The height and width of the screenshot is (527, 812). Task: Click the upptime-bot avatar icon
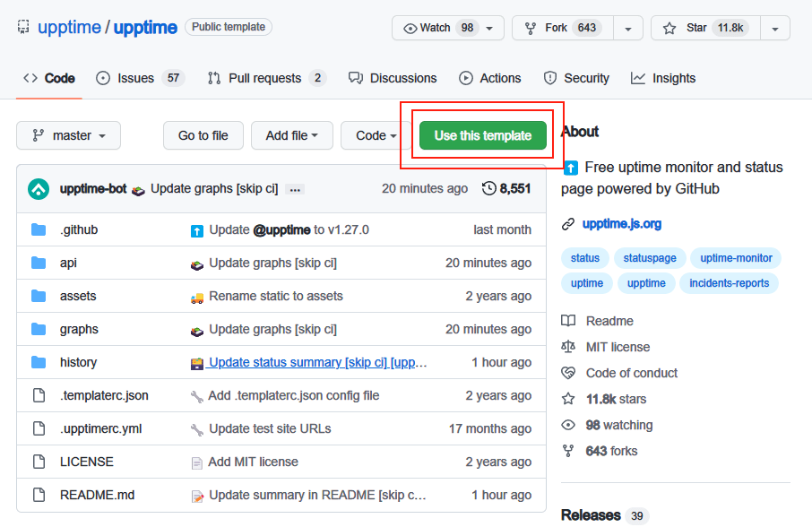tap(39, 189)
